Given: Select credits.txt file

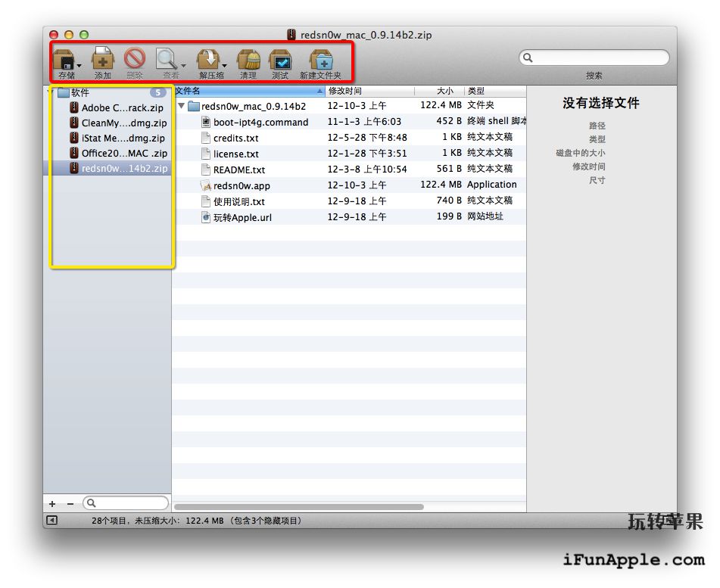Looking at the screenshot, I should pyautogui.click(x=350, y=138).
